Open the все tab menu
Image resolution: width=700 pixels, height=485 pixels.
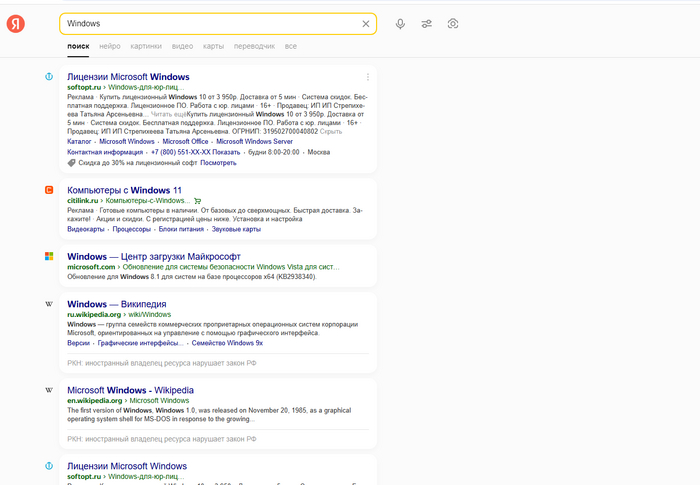pyautogui.click(x=291, y=46)
